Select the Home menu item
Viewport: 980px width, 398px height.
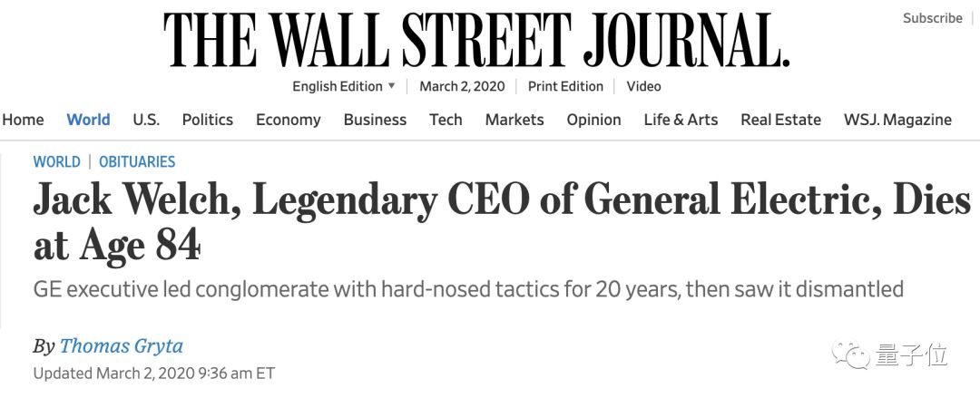(x=23, y=120)
